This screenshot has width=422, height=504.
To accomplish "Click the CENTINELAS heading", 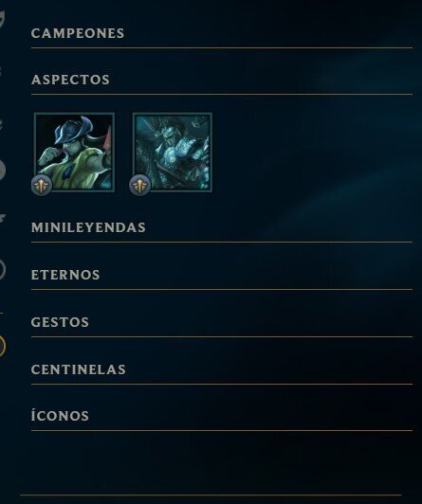I will coord(79,369).
